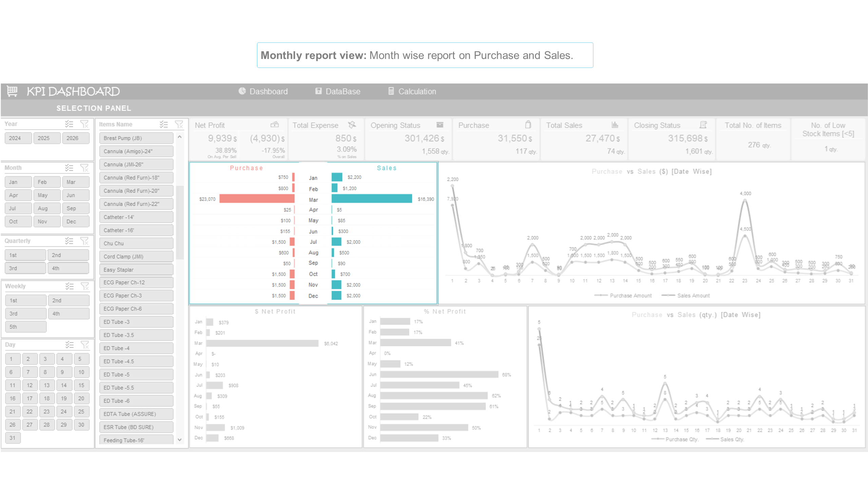
Task: Toggle multi-select icon in Quarterly slicer
Action: click(x=69, y=241)
